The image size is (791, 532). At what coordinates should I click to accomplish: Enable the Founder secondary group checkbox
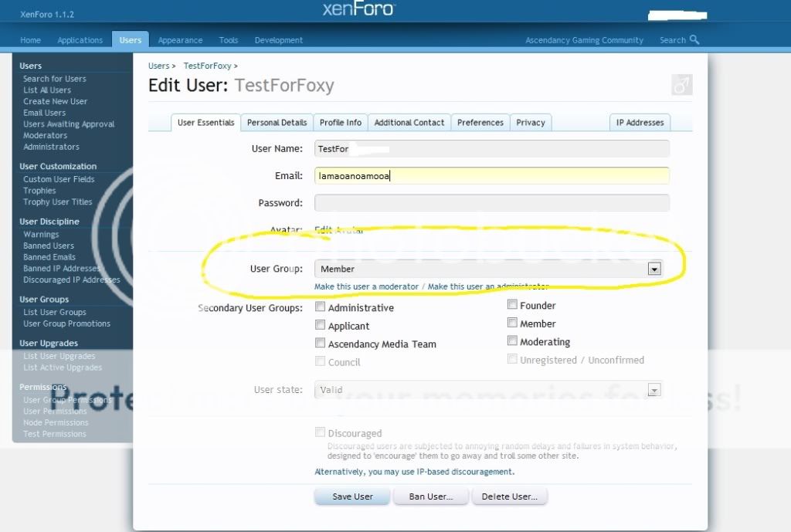(512, 305)
